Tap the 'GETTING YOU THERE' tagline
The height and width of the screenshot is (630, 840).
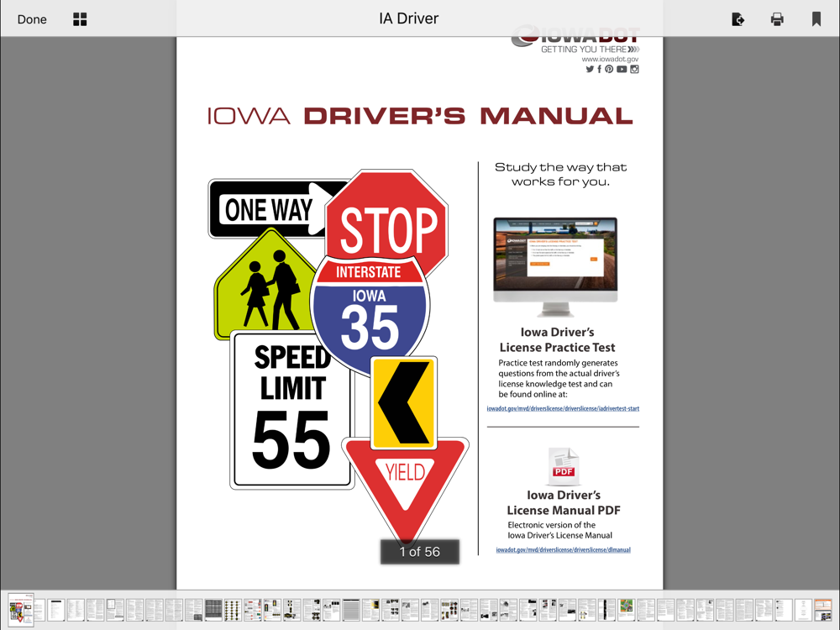point(591,50)
